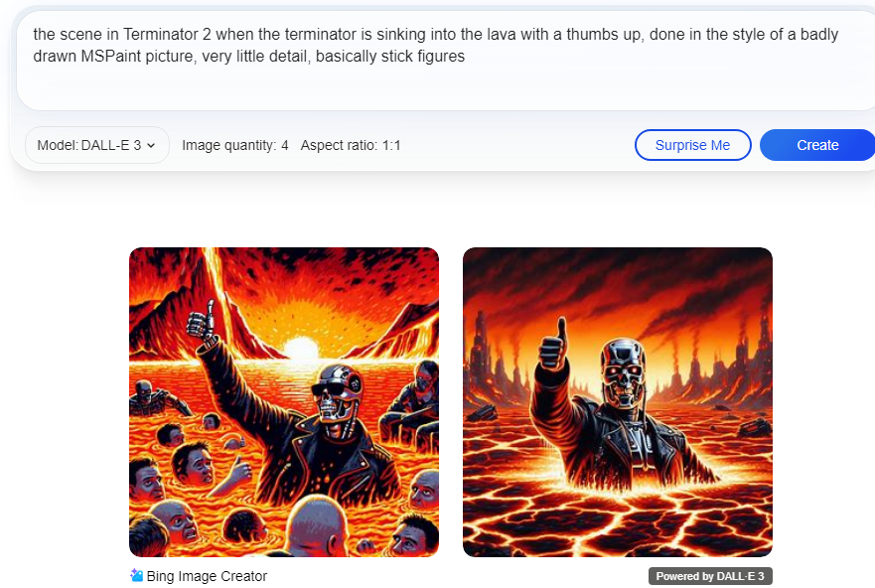875x588 pixels.
Task: Click the Bing Image Creator sparkle icon
Action: [x=136, y=575]
